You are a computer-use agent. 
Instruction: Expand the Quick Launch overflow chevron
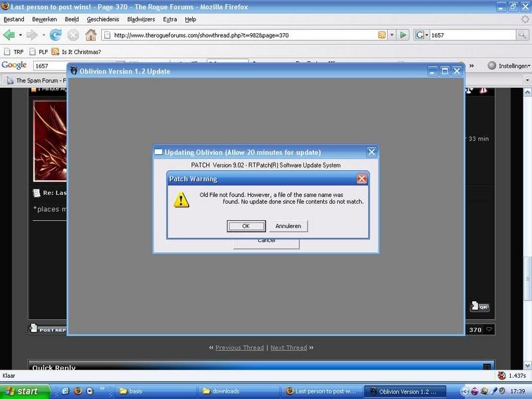[x=102, y=388]
